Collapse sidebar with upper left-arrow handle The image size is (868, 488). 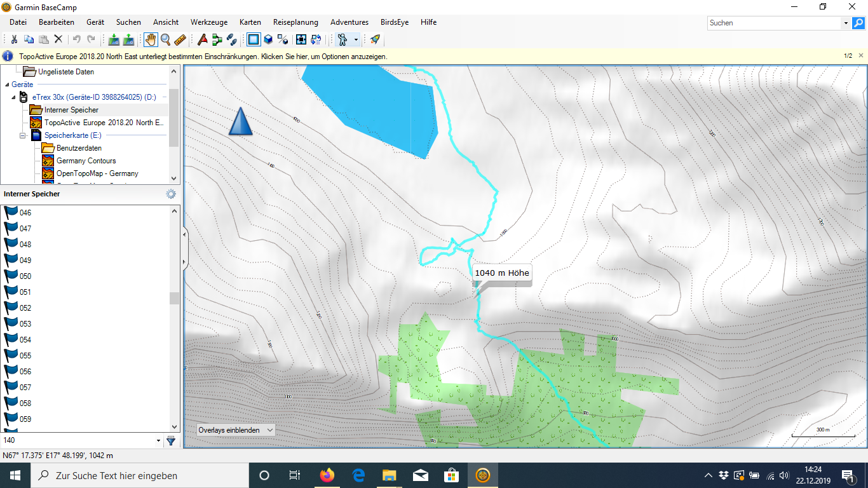coord(185,234)
